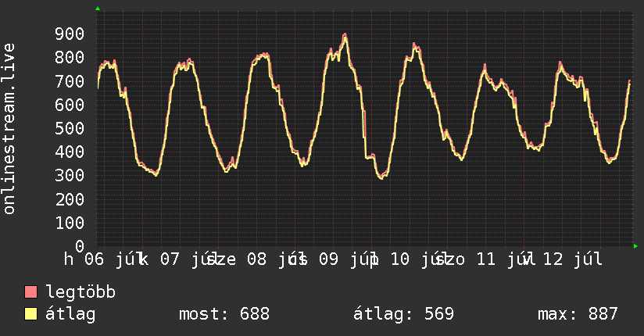
Task: Click the 700 y-axis label
Action: coord(70,81)
